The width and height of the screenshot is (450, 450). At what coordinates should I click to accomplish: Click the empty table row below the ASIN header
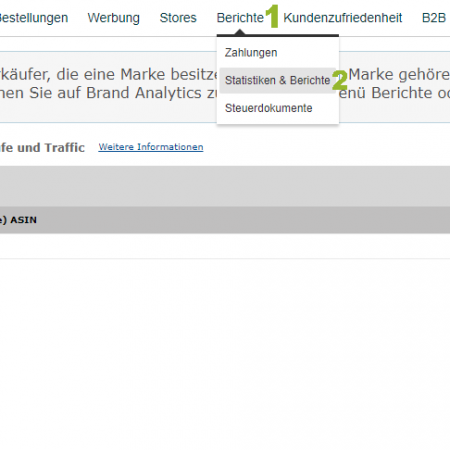pyautogui.click(x=225, y=246)
